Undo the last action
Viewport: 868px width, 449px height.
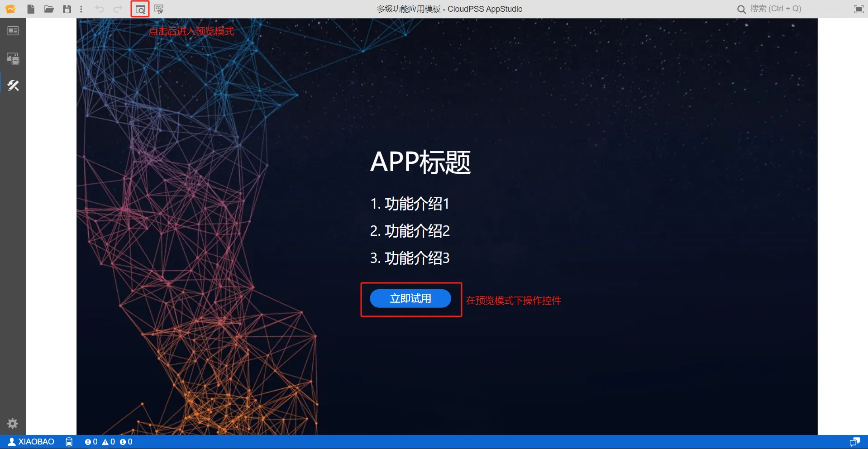tap(100, 9)
